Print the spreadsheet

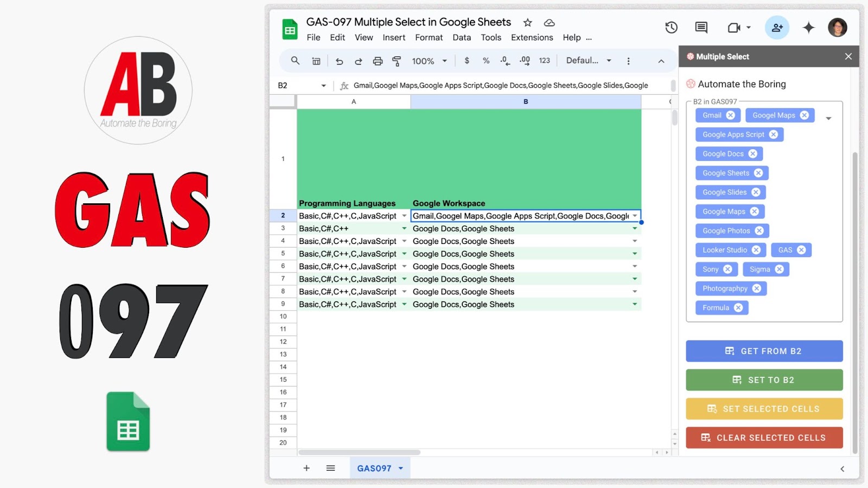tap(378, 61)
